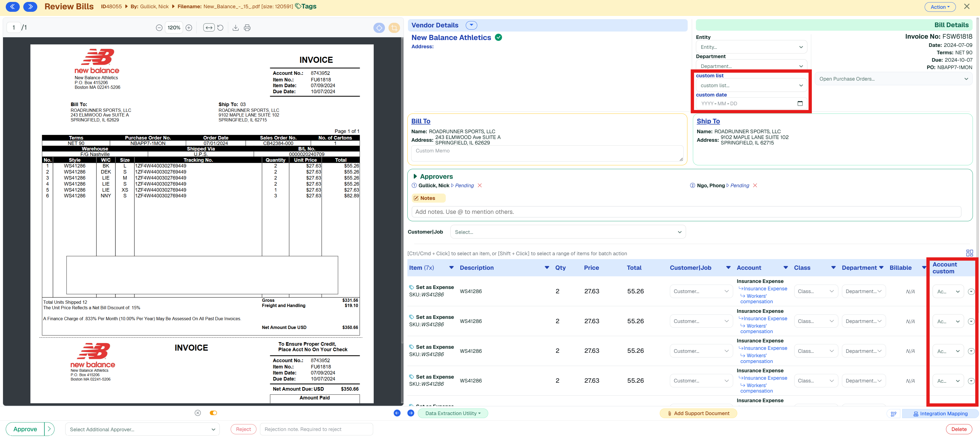Open the Integration Mapping link
This screenshot has width=980, height=437.
coord(941,414)
